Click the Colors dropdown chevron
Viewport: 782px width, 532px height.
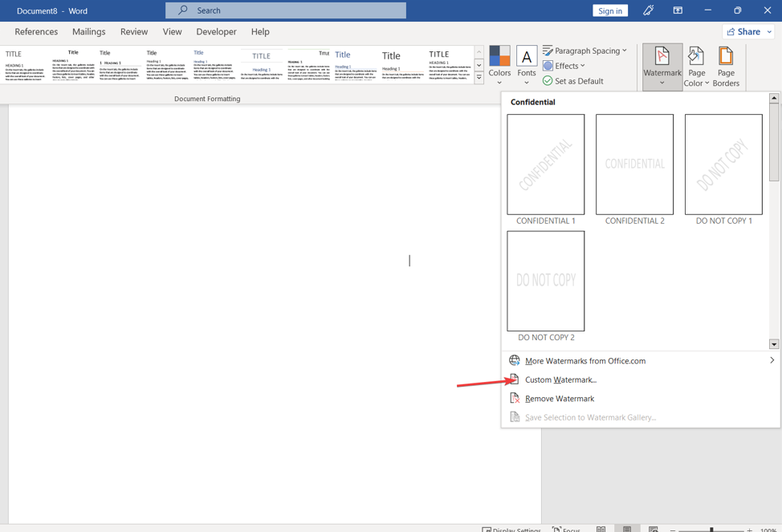(499, 83)
